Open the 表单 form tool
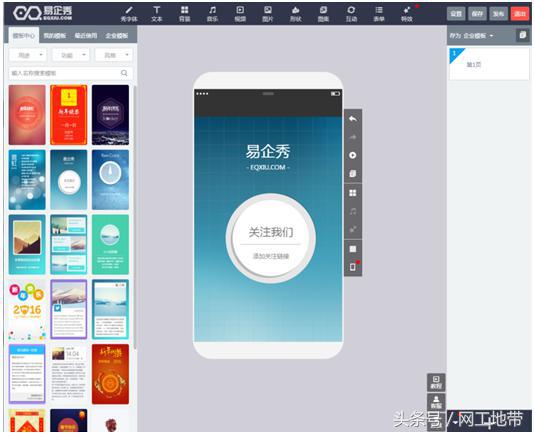Screen dimensions: 534x434 click(x=379, y=14)
